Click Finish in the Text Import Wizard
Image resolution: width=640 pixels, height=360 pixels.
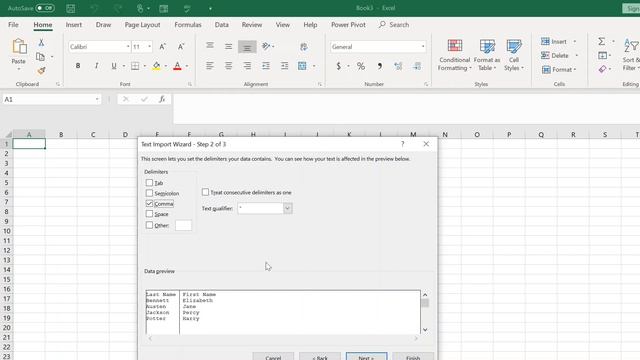click(413, 357)
